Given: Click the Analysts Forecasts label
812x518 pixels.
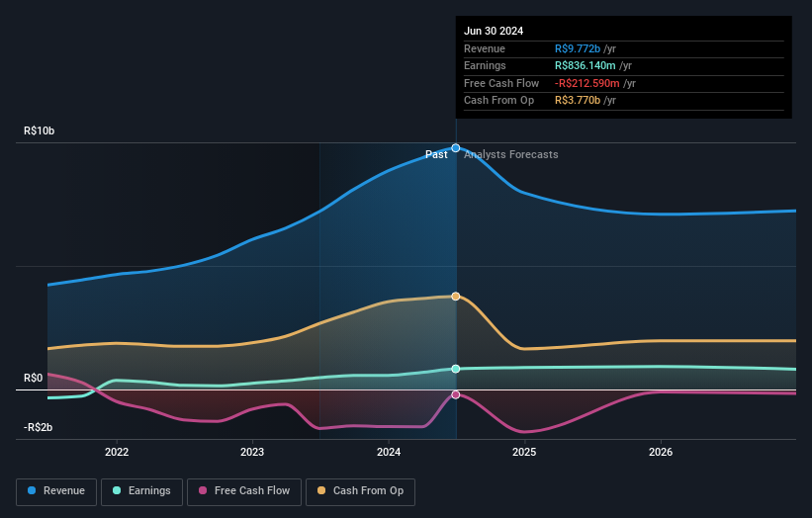Looking at the screenshot, I should click(511, 154).
